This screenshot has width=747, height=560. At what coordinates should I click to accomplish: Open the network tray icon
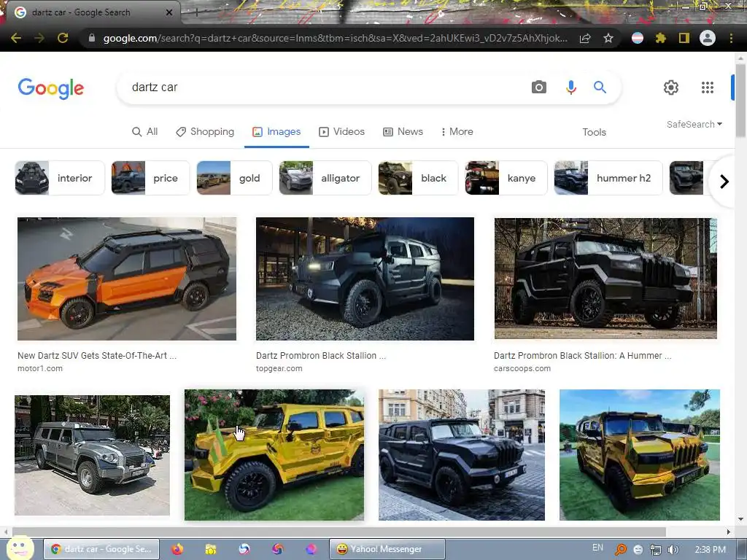[x=656, y=550]
